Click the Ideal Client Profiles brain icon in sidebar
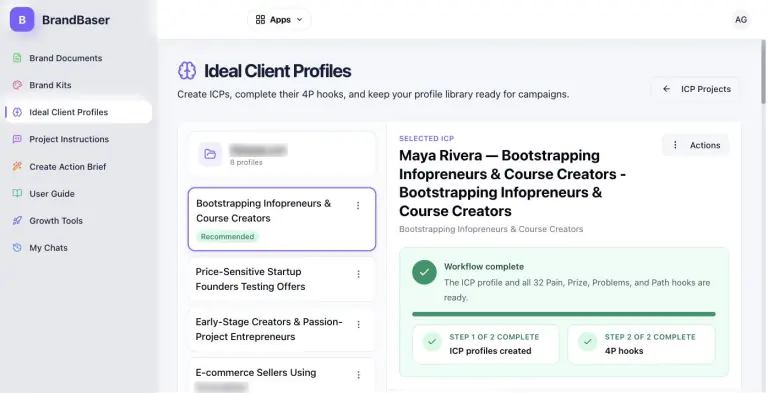 click(17, 112)
